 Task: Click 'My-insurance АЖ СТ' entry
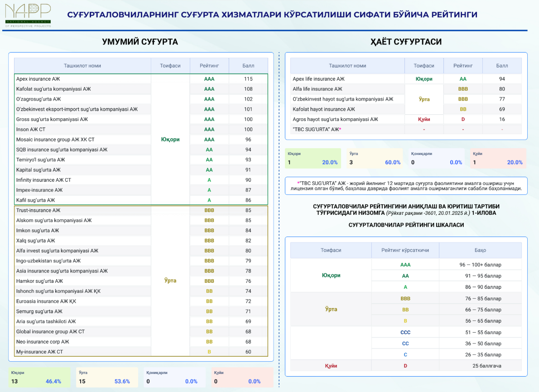click(x=39, y=352)
